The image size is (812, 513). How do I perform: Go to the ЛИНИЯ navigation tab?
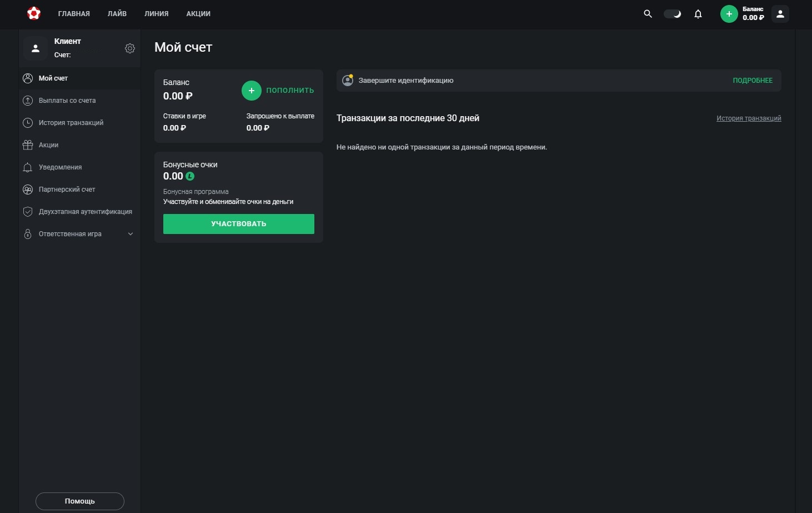[157, 14]
